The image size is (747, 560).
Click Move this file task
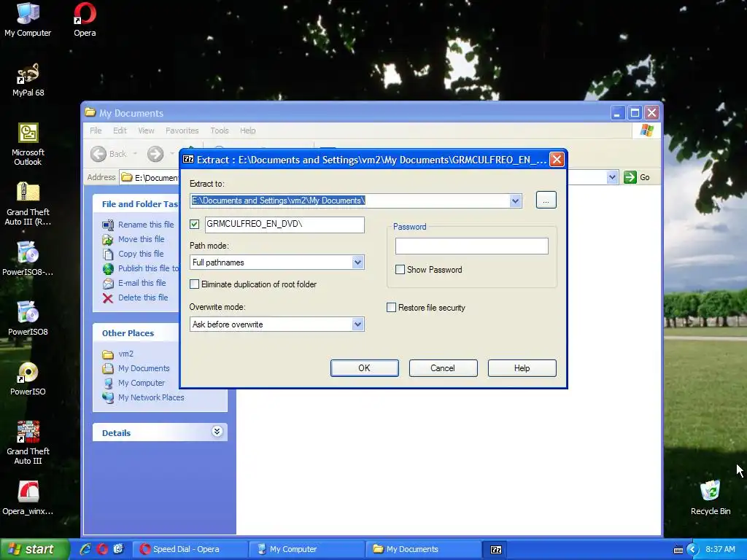(x=141, y=239)
